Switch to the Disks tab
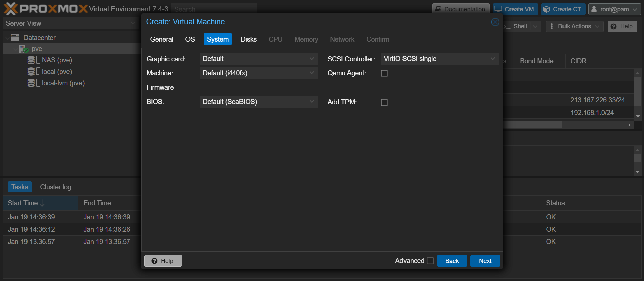Screen dimensions: 644x281 249,39
